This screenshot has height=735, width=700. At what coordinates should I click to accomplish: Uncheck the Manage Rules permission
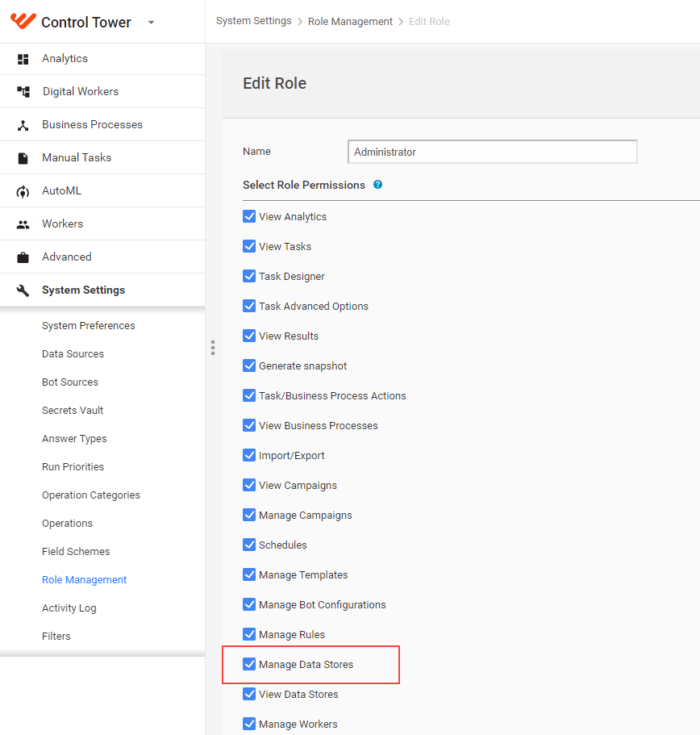[249, 634]
